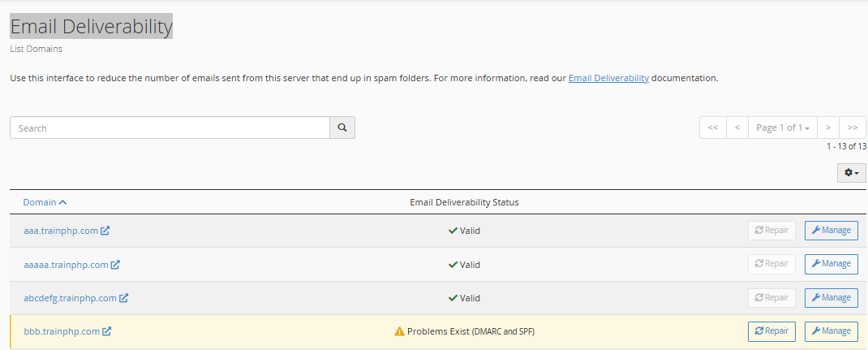Open external link icon for aaaaa.trainphp.com
The width and height of the screenshot is (868, 350).
coord(115,265)
